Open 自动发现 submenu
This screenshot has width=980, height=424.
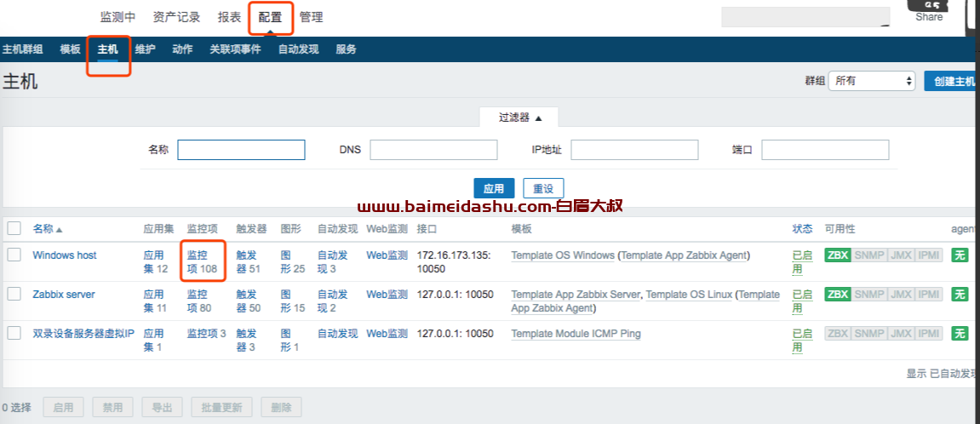click(298, 49)
